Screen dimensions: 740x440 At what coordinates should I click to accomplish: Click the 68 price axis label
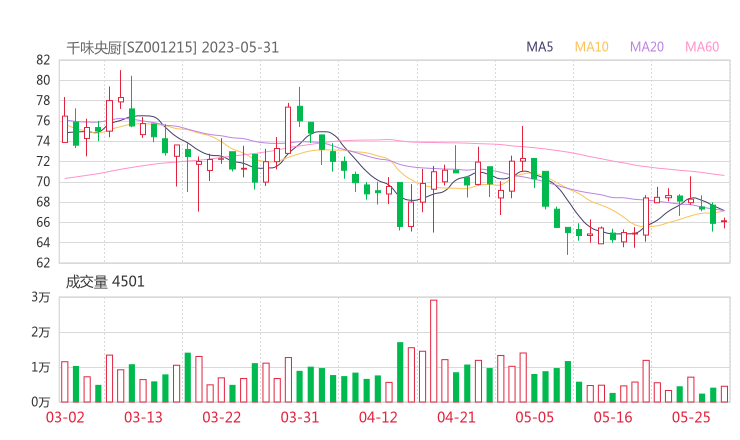[x=43, y=202]
